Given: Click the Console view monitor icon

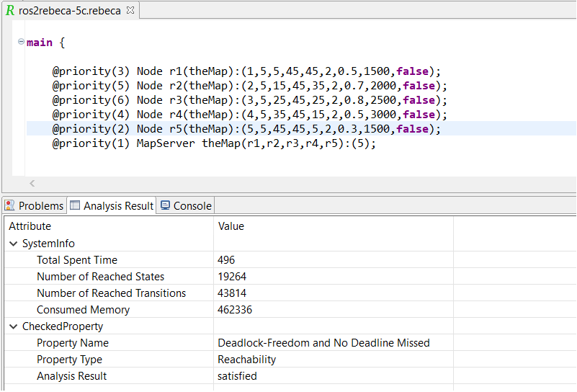Looking at the screenshot, I should (x=165, y=205).
